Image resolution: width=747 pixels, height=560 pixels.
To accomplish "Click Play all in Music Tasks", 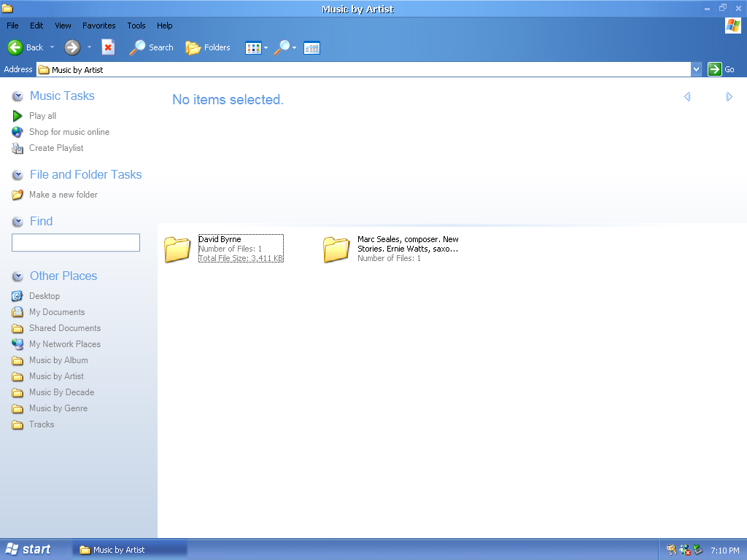I will point(42,116).
